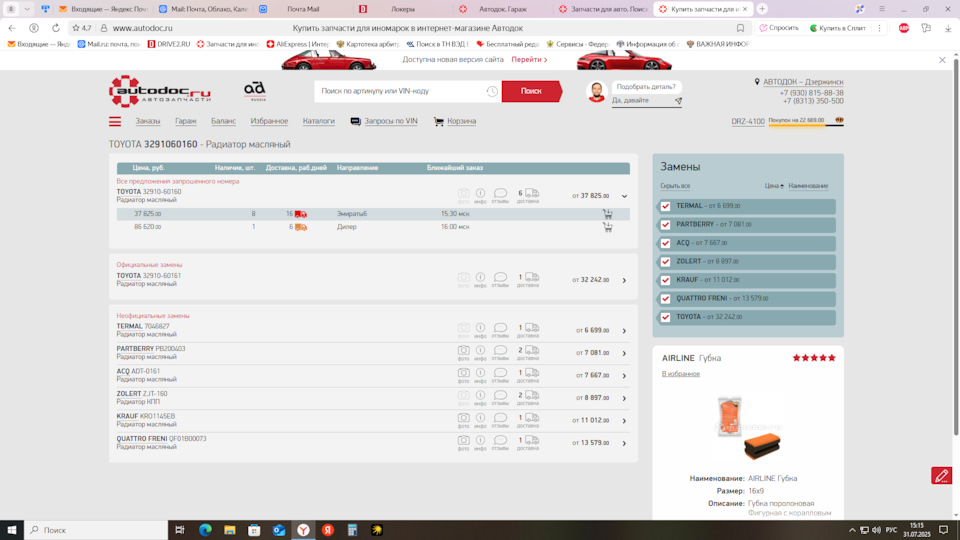Screen dimensions: 960x540
Task: Bookmark page with address bar bookmark icon
Action: 740,28
